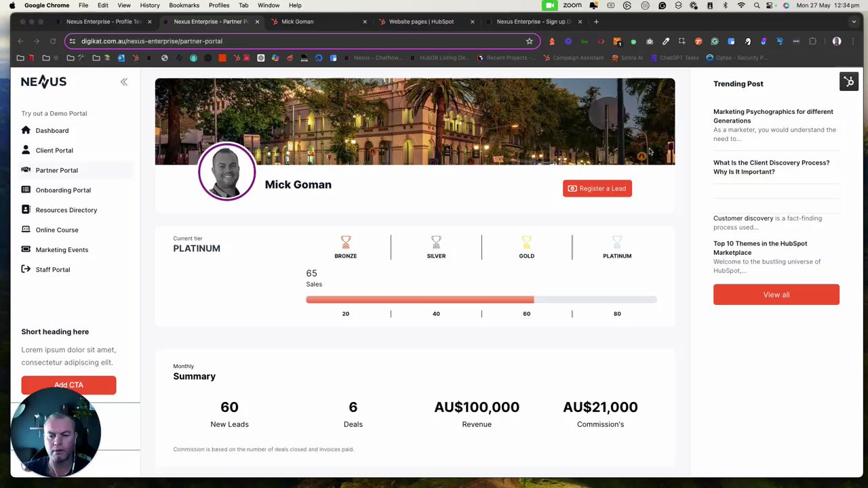The image size is (868, 488).
Task: Click the AU$100,000 Revenue value
Action: pyautogui.click(x=477, y=407)
